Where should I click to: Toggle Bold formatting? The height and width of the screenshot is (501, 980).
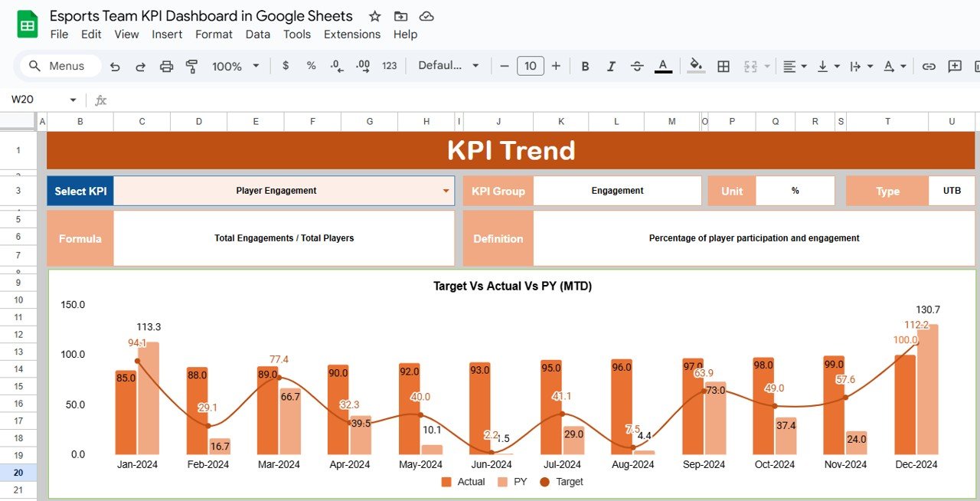[585, 67]
